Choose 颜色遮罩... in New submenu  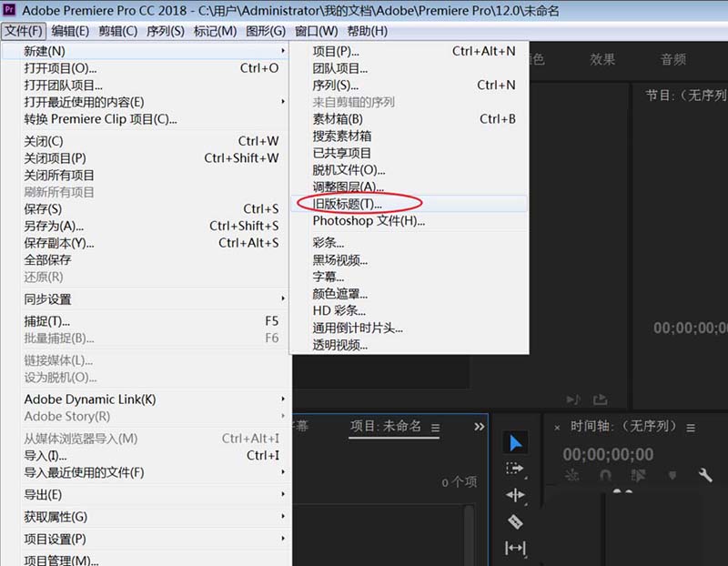409,294
